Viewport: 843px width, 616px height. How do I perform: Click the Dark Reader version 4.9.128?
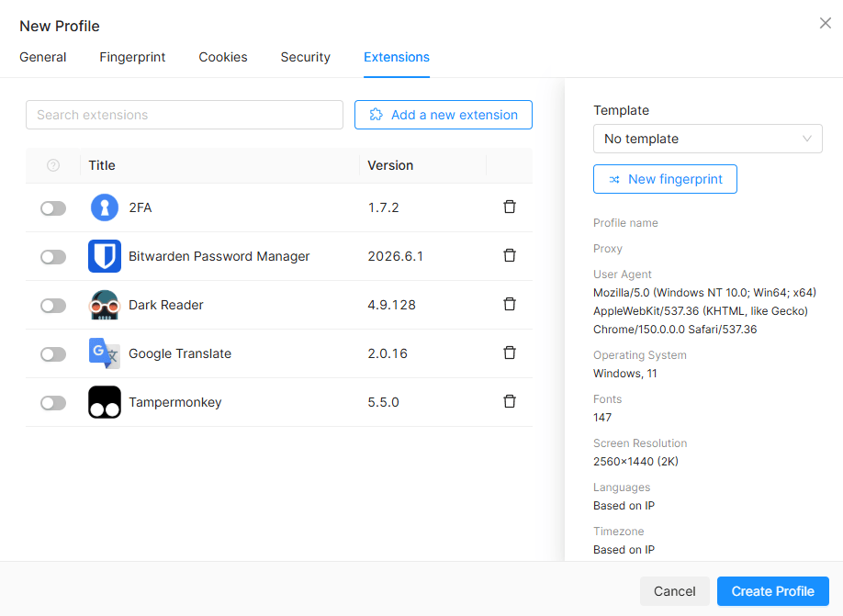point(392,305)
